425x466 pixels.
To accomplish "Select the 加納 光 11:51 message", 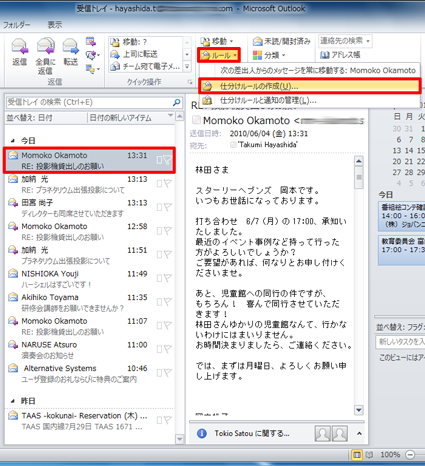I will coord(89,255).
